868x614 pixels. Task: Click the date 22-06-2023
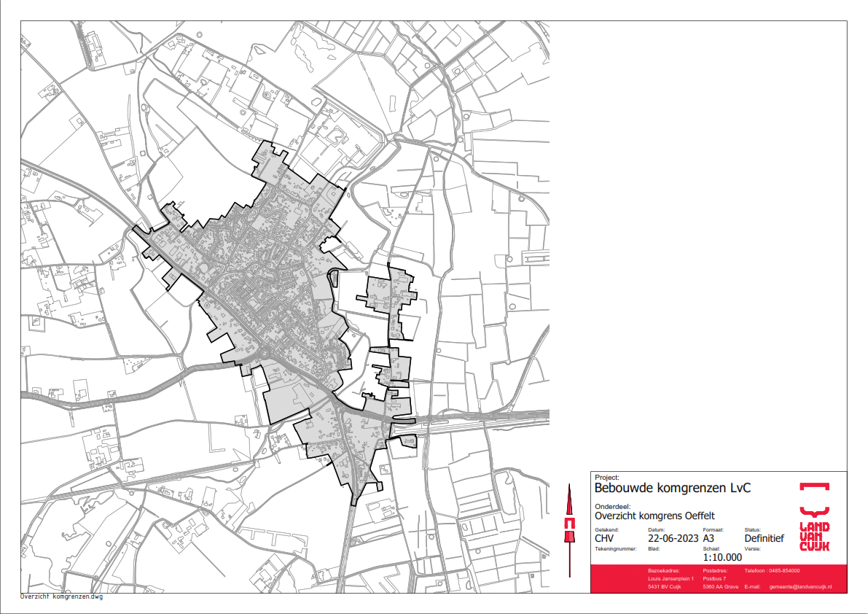668,539
